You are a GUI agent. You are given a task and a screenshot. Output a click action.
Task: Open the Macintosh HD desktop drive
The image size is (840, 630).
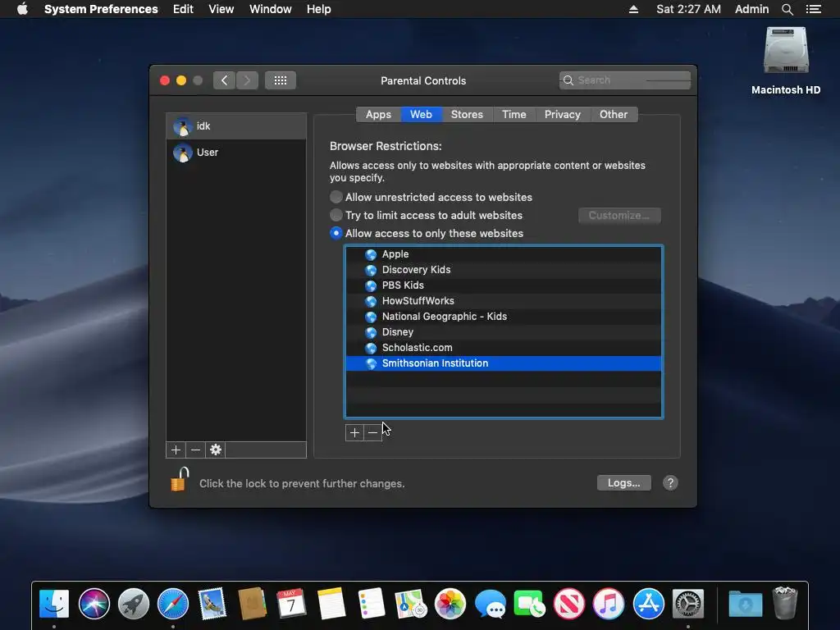point(786,50)
